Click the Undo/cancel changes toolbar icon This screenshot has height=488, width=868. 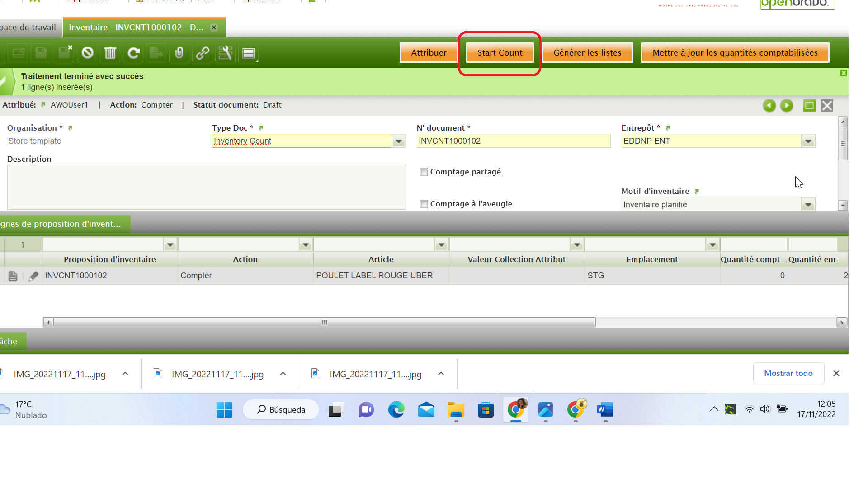88,53
